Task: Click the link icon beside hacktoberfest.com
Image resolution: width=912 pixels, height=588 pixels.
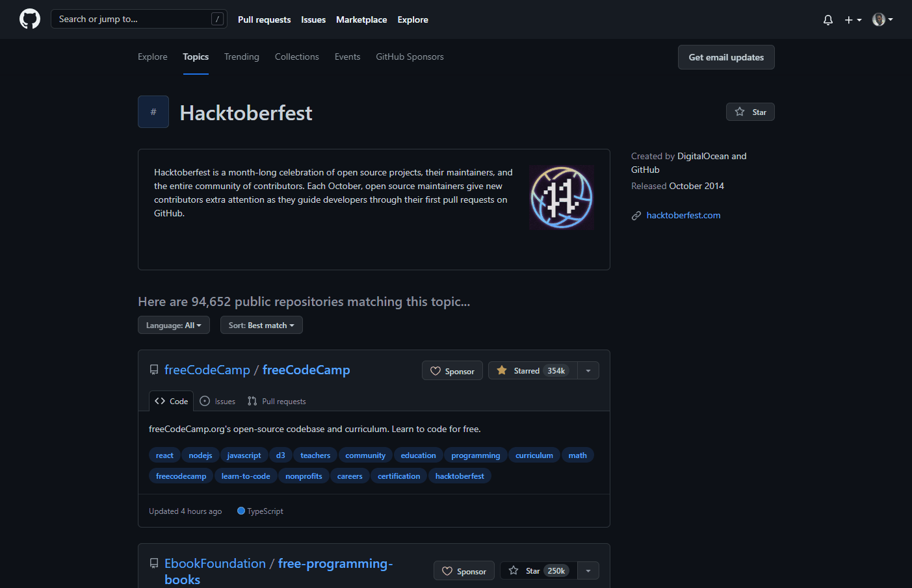Action: pyautogui.click(x=636, y=215)
